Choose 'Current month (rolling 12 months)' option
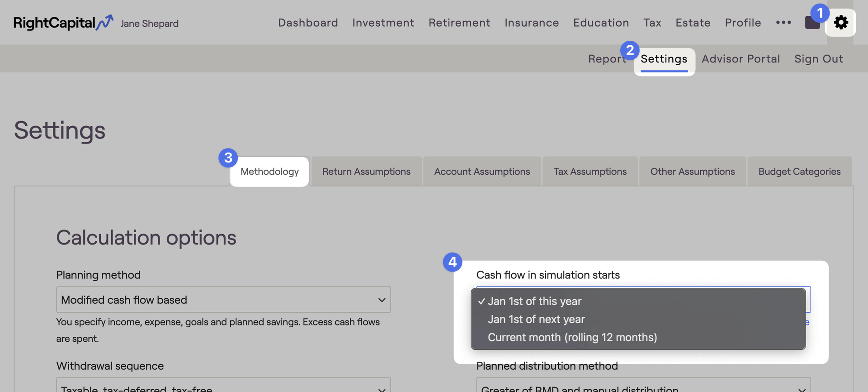Screen dimensions: 868x392 pos(638,337)
